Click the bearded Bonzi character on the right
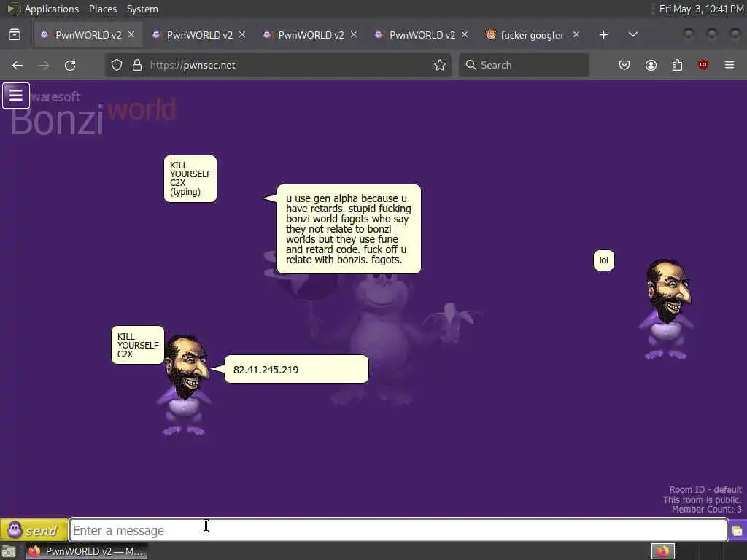The image size is (747, 560). point(667,308)
